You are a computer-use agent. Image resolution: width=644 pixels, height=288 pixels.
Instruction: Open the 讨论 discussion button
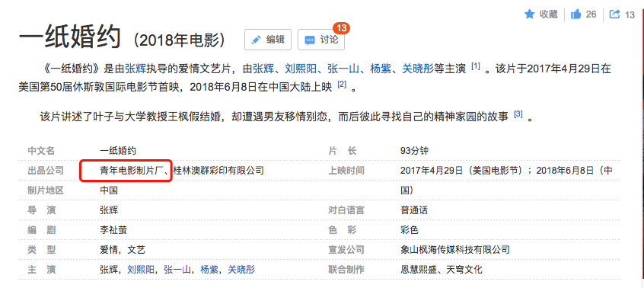click(x=321, y=40)
